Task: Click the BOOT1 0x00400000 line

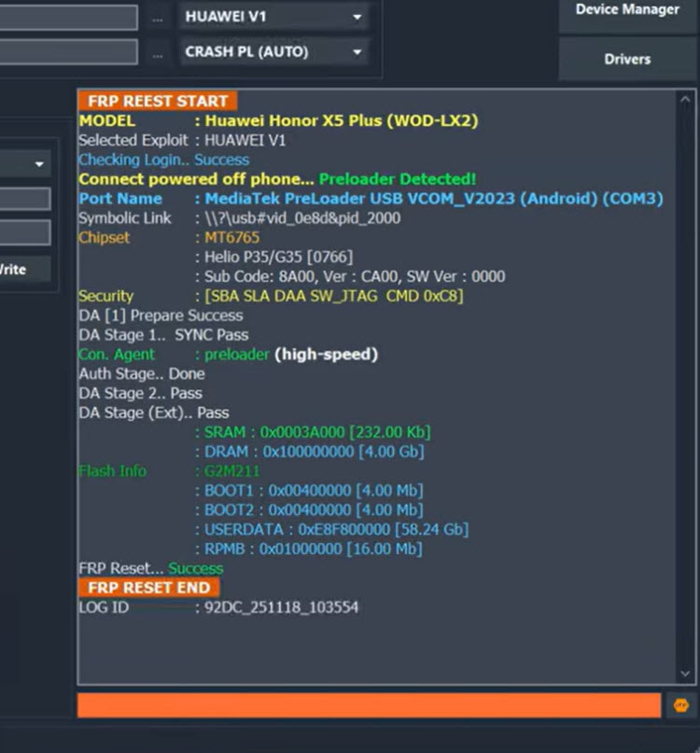Action: (x=309, y=490)
